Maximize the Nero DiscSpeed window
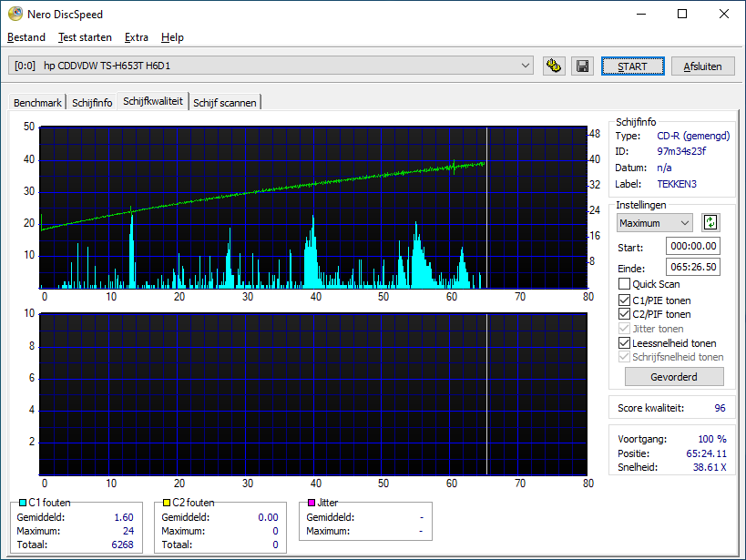Image resolution: width=746 pixels, height=560 pixels. pyautogui.click(x=681, y=14)
